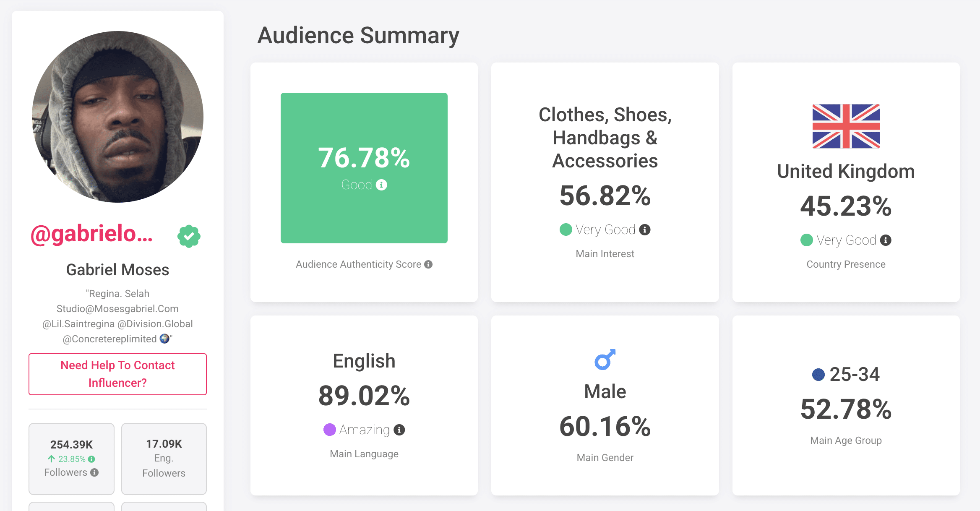This screenshot has width=980, height=511.
Task: Click the info icon next to Good score
Action: pyautogui.click(x=381, y=185)
